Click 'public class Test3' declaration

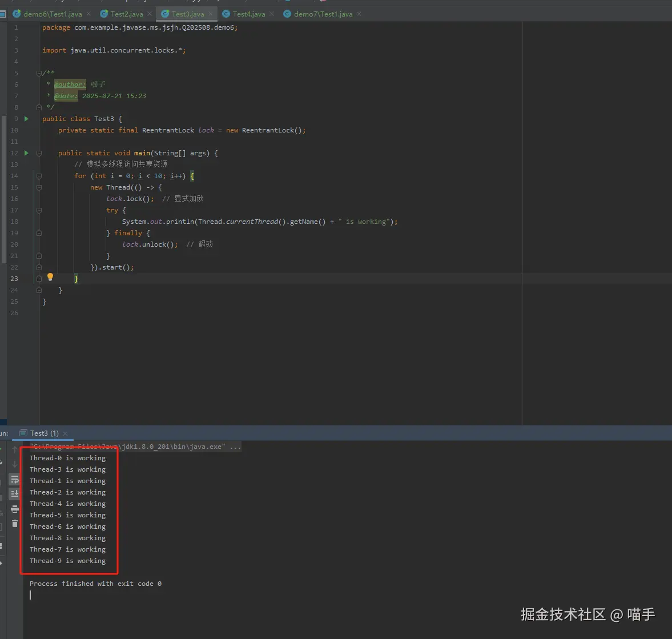78,119
